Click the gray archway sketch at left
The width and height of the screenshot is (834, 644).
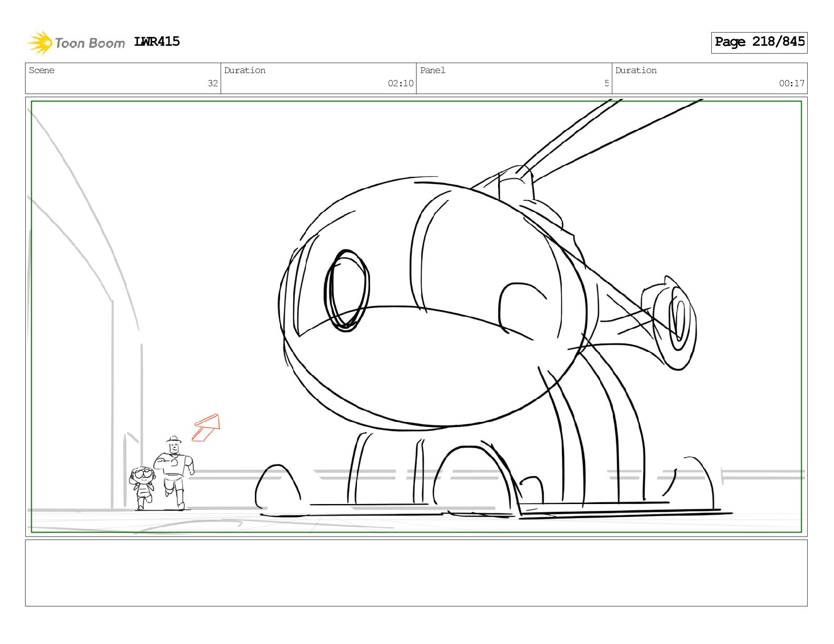84,310
